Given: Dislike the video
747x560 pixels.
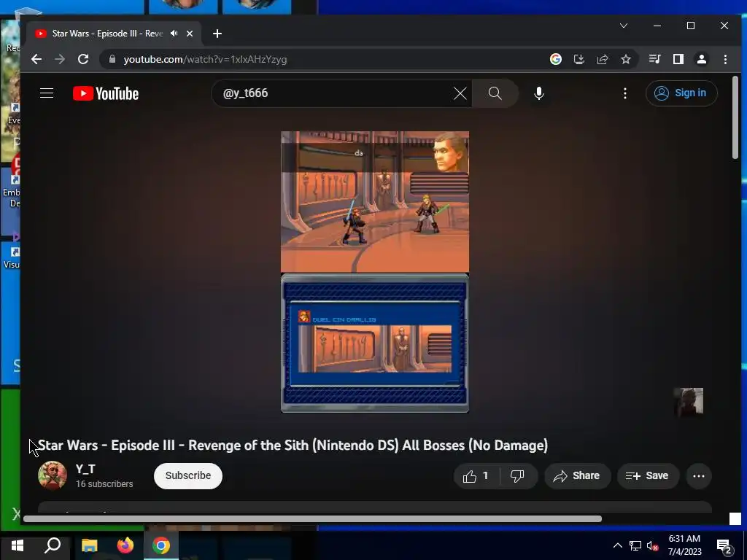Looking at the screenshot, I should 518,475.
